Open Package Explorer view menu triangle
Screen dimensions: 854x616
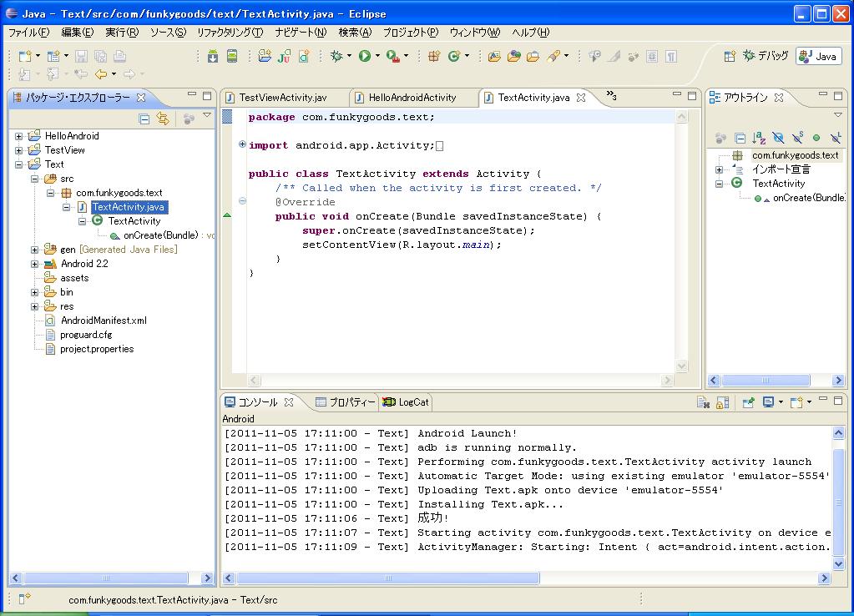coord(207,115)
